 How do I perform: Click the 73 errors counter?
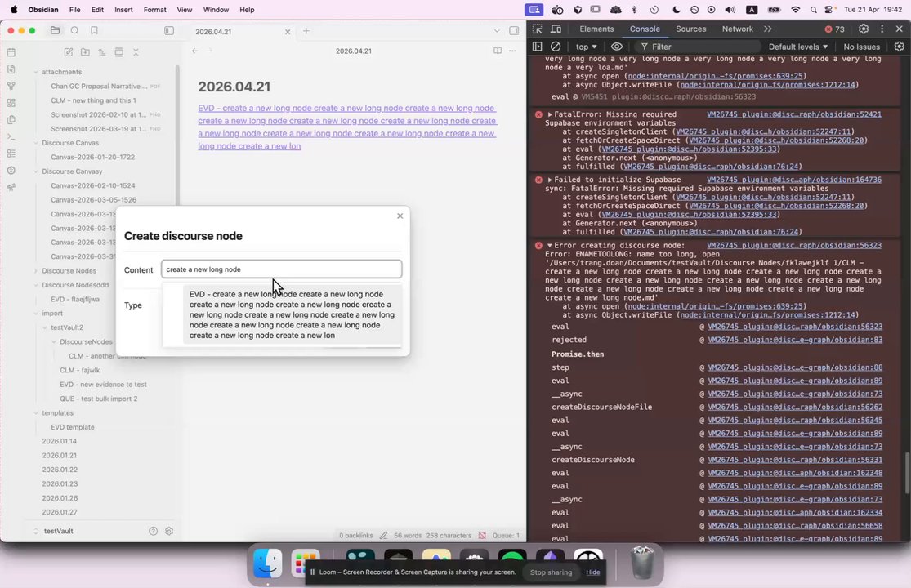[835, 29]
